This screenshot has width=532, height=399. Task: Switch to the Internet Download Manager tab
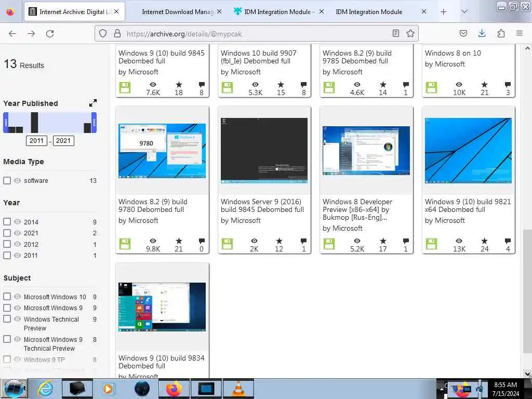178,12
